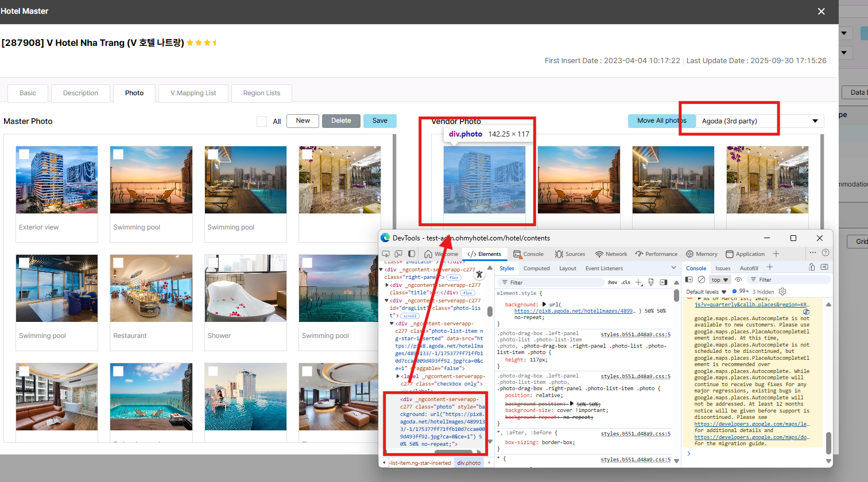Viewport: 868px width, 482px height.
Task: Click the flex badge on right-panel div
Action: tap(454, 277)
